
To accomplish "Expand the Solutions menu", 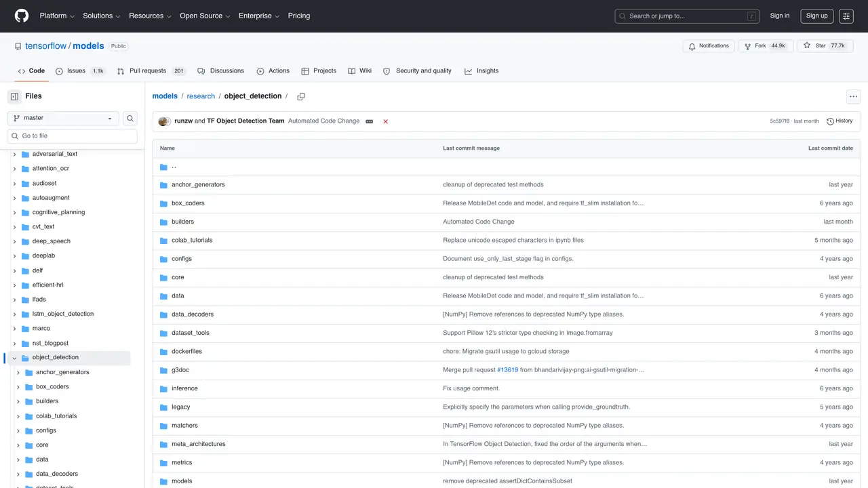I will pyautogui.click(x=102, y=16).
